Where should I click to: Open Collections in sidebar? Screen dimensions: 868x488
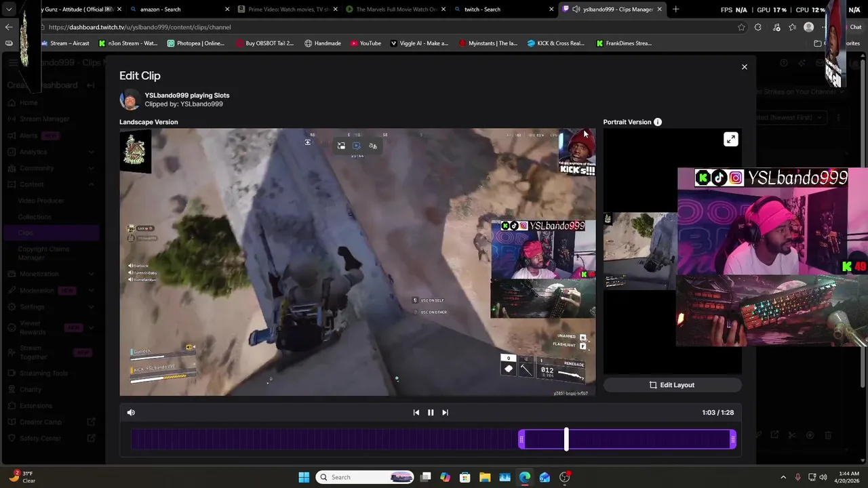(x=35, y=217)
